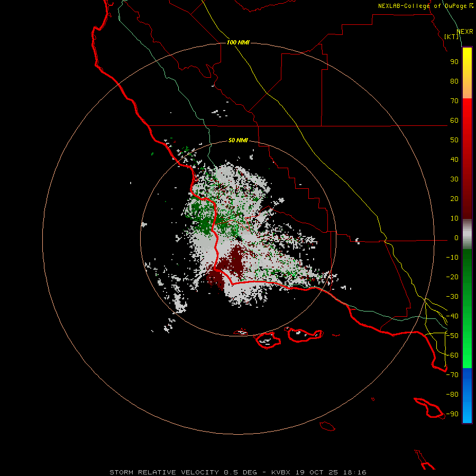476x476 pixels.
Task: Click the NEXLAB-College of DuPage label
Action: 426,6
